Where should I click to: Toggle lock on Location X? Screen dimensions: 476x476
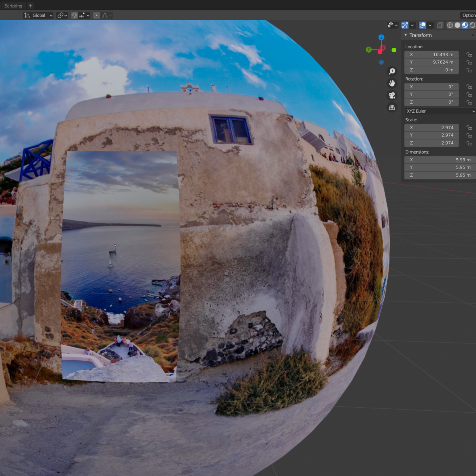(469, 55)
